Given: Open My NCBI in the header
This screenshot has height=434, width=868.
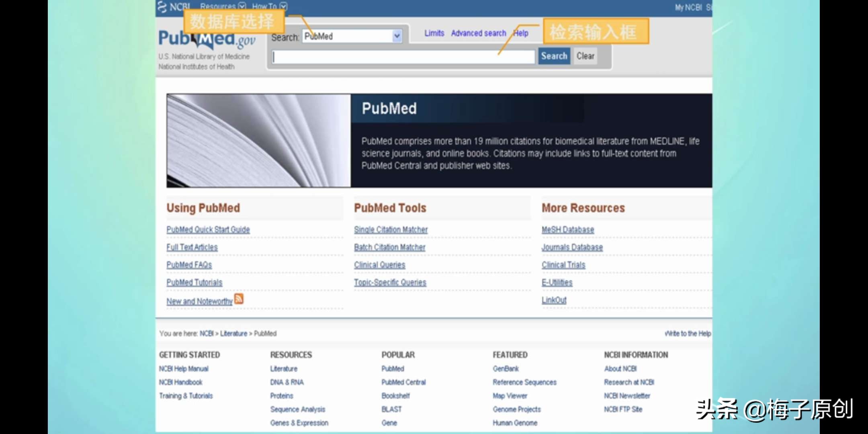Looking at the screenshot, I should 688,7.
